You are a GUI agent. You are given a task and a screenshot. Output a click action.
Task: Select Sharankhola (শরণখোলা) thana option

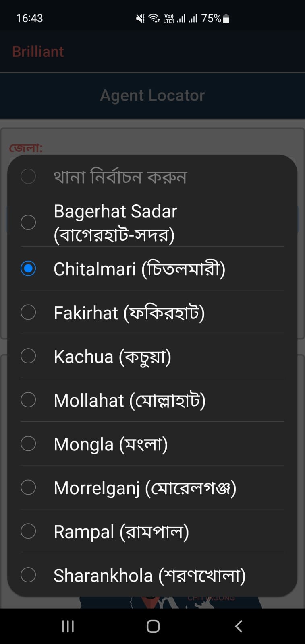(x=149, y=576)
